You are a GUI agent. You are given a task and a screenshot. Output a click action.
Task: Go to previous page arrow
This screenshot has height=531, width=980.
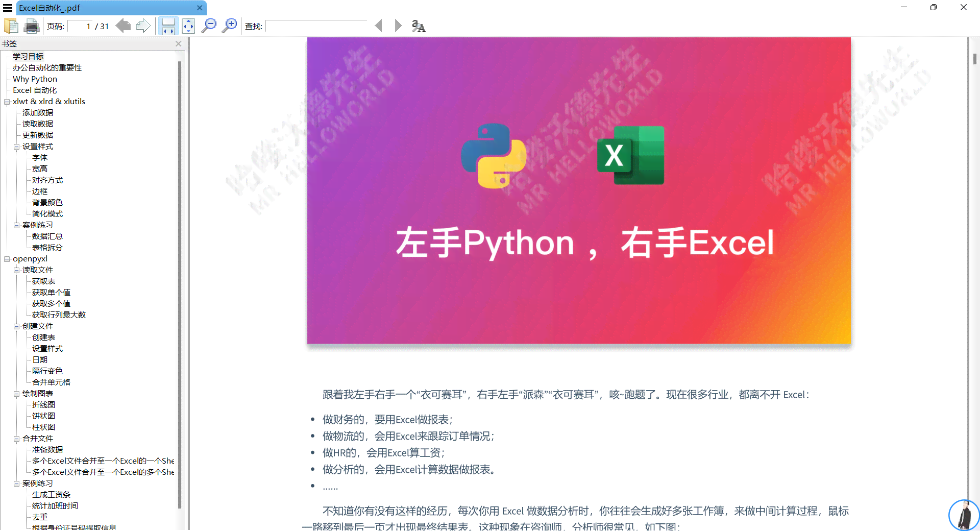[x=123, y=26]
